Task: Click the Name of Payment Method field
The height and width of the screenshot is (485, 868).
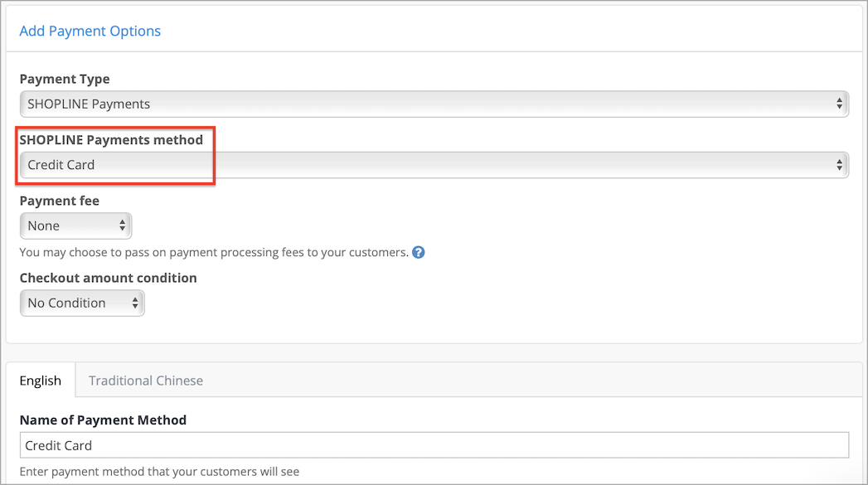Action: click(x=434, y=445)
